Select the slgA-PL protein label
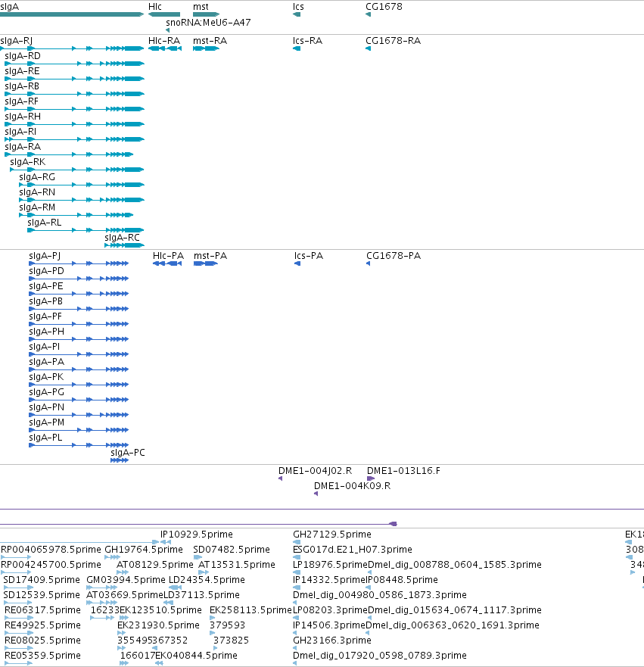The image size is (644, 667). (45, 438)
